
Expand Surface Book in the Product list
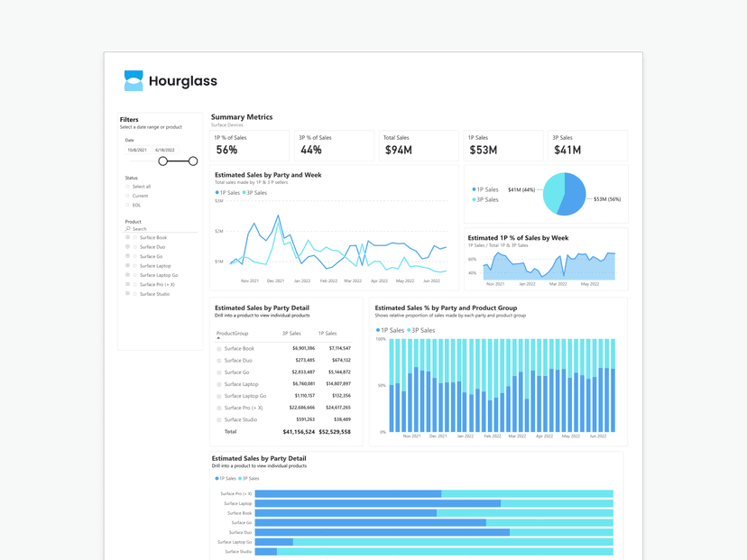tap(128, 235)
